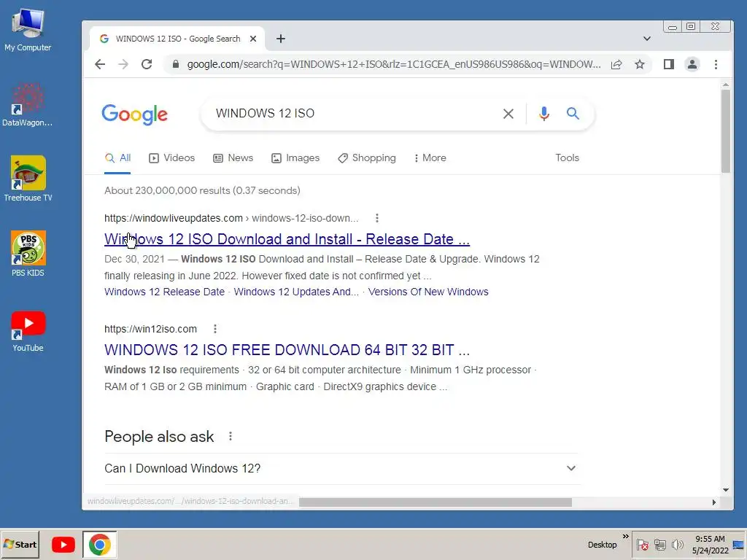Click the scroll-up arrow of vertical scrollbar
Screen dimensions: 747x560
pos(726,85)
